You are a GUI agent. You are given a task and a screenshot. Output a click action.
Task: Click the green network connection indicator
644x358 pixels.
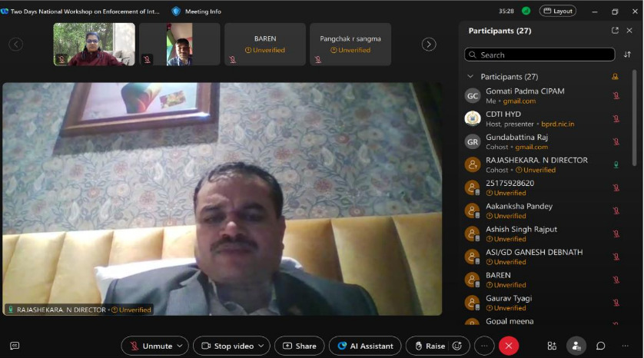pos(526,12)
